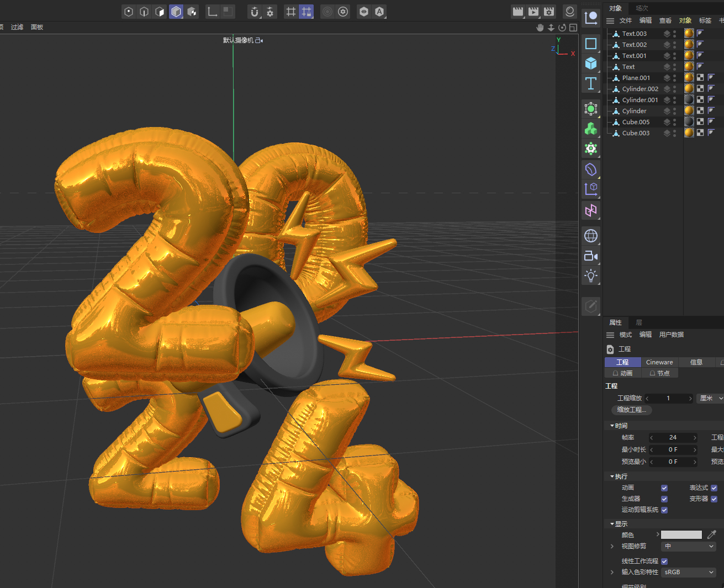This screenshot has width=724, height=588.
Task: Switch to the 信息 tab
Action: pyautogui.click(x=696, y=362)
